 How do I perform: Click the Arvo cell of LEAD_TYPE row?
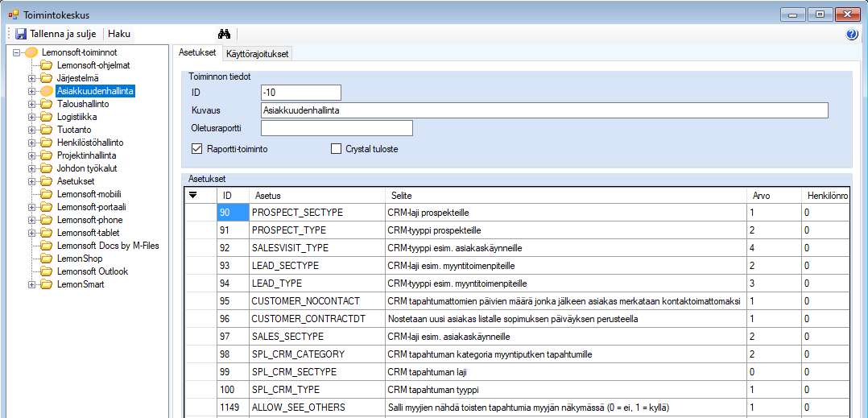pos(775,283)
